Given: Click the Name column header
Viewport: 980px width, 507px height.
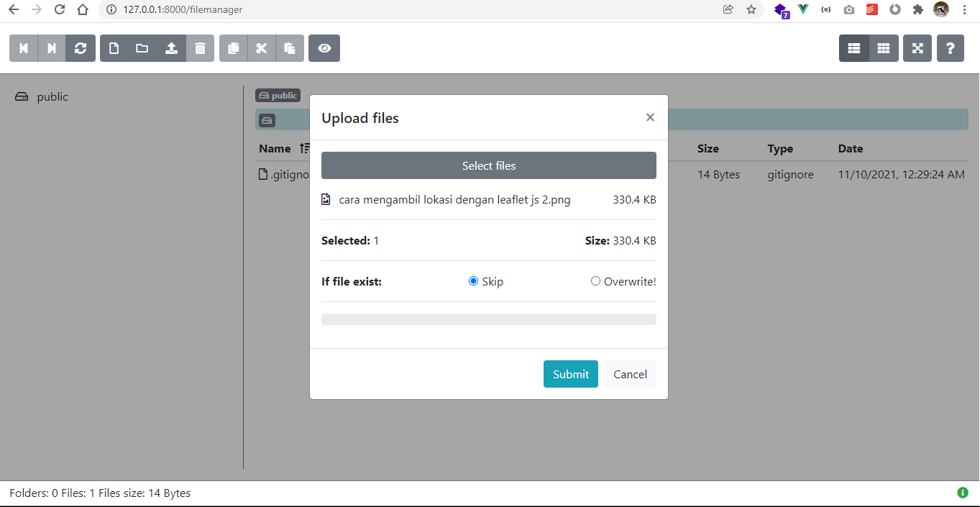Looking at the screenshot, I should 275,148.
